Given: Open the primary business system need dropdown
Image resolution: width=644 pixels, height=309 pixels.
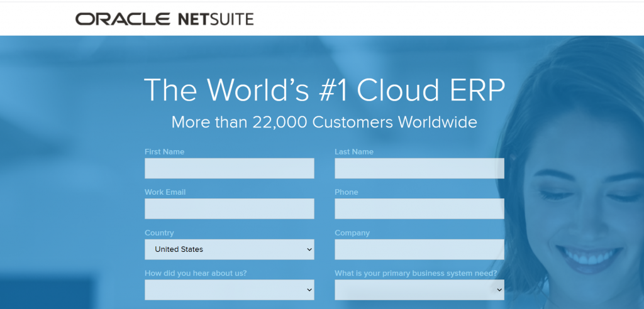Looking at the screenshot, I should [419, 290].
